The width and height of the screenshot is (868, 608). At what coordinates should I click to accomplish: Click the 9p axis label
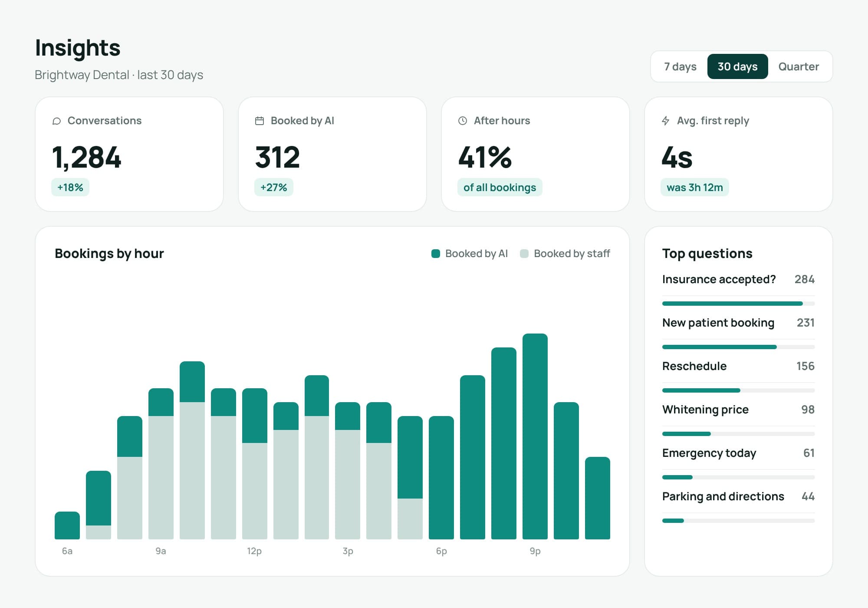pyautogui.click(x=535, y=551)
